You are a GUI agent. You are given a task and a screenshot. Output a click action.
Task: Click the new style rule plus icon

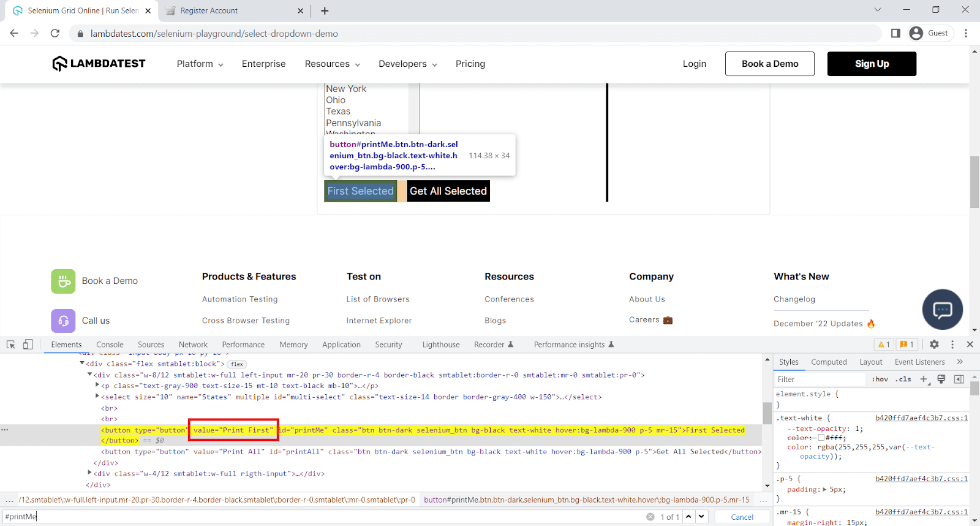click(924, 379)
